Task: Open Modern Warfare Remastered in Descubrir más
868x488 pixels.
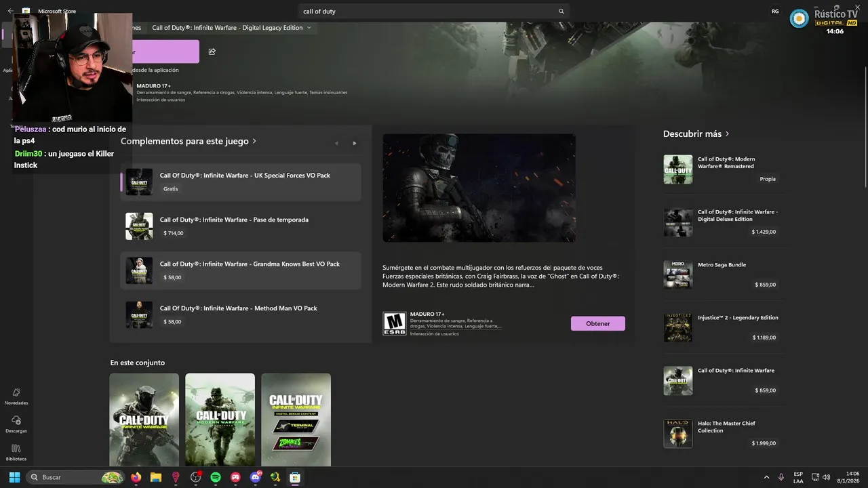Action: pos(723,169)
